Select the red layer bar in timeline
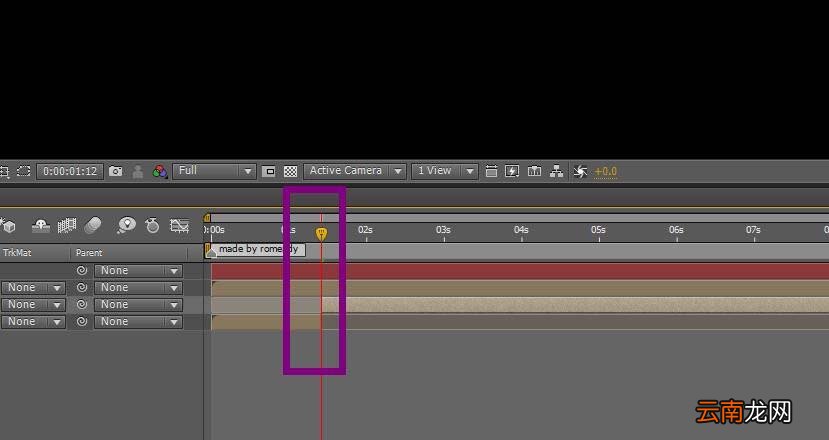This screenshot has width=829, height=440. pos(520,271)
